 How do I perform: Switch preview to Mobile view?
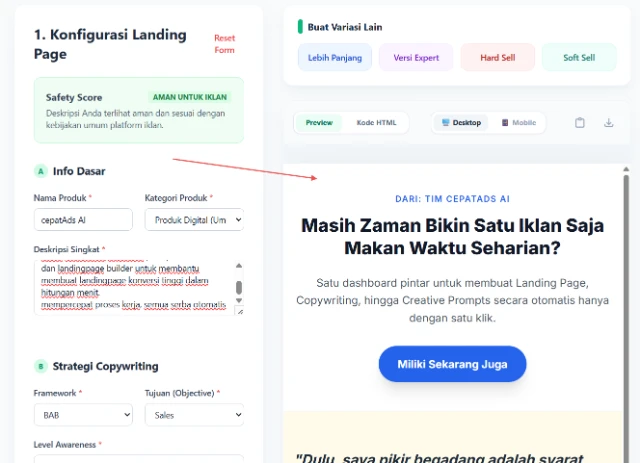point(519,122)
